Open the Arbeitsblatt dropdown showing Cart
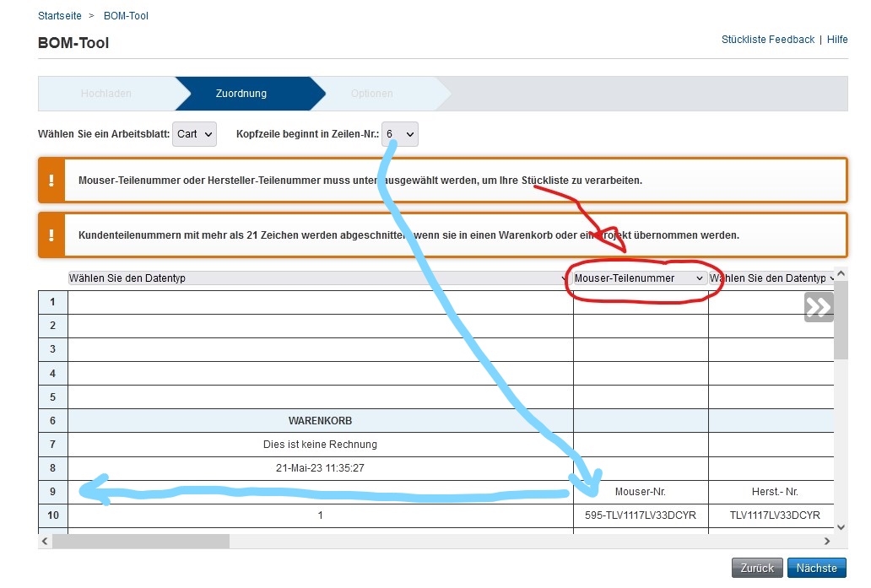The height and width of the screenshot is (588, 871). pyautogui.click(x=194, y=134)
